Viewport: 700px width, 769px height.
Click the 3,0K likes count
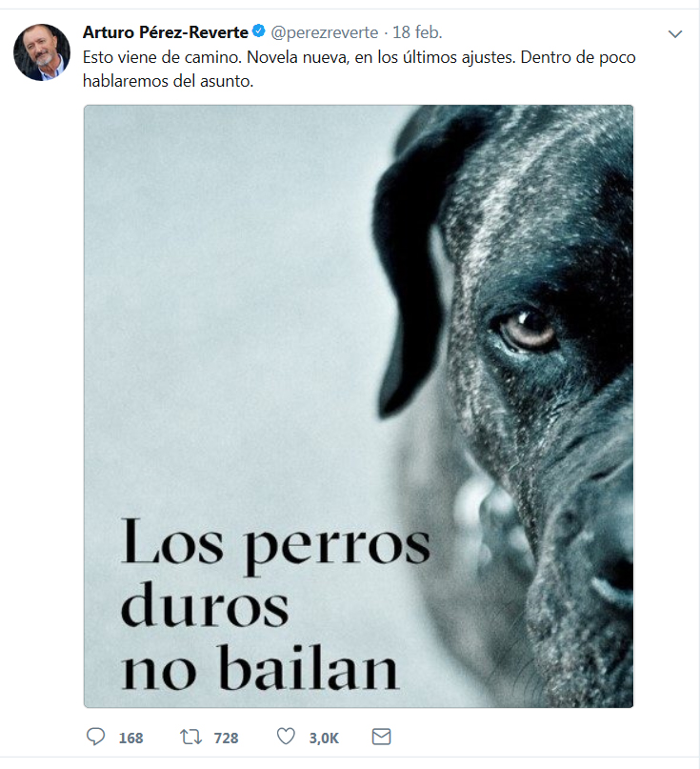click(324, 739)
